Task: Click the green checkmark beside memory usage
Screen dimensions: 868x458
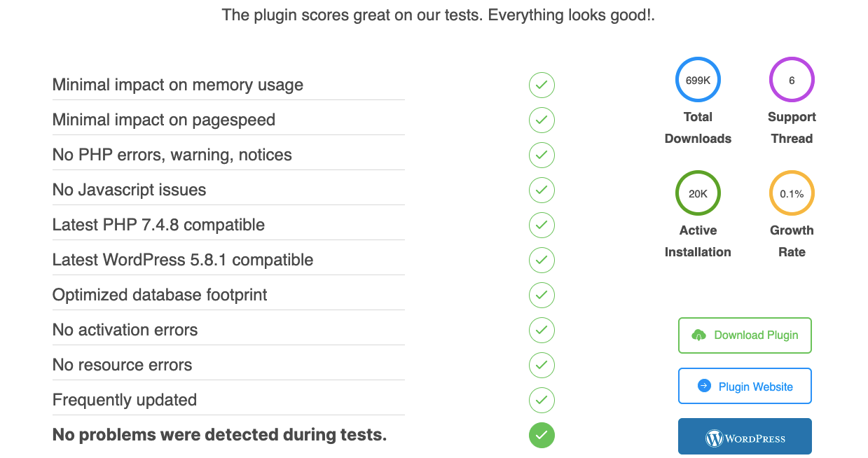Action: click(542, 85)
